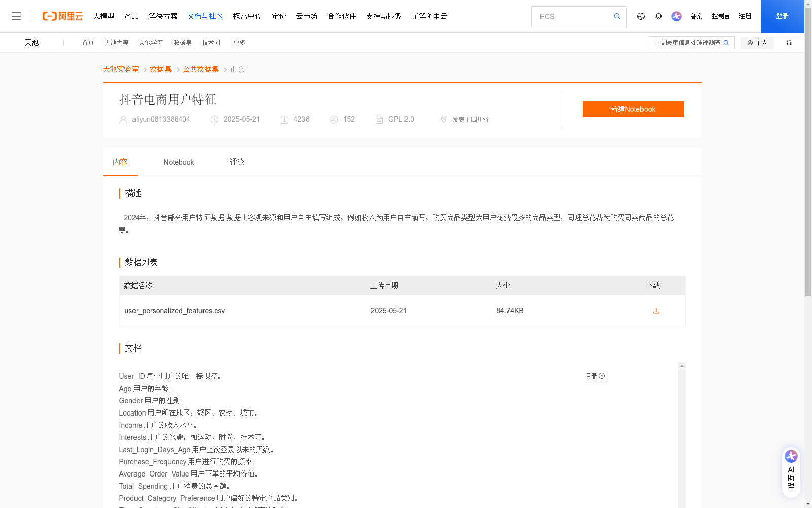Download the user_personalized_features.csv file

tap(656, 310)
